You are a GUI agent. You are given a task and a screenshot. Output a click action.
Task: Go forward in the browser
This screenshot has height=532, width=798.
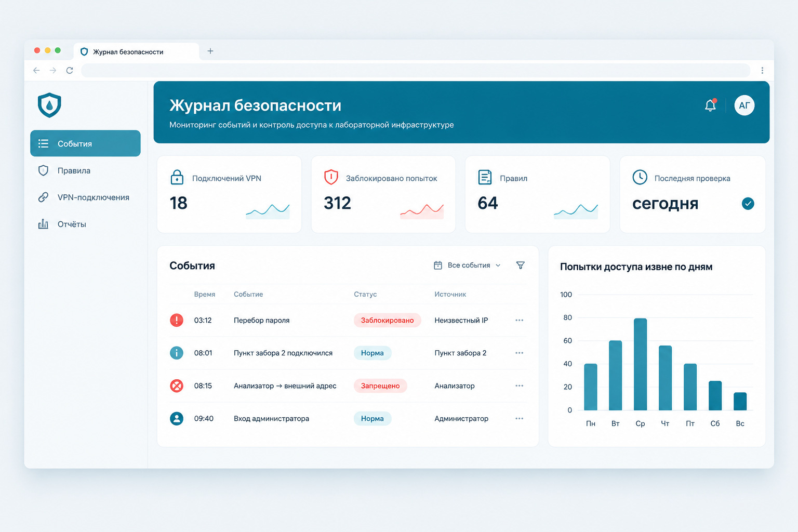(53, 71)
